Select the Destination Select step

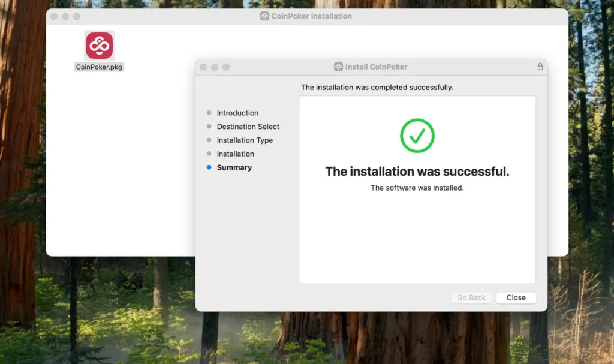point(248,127)
